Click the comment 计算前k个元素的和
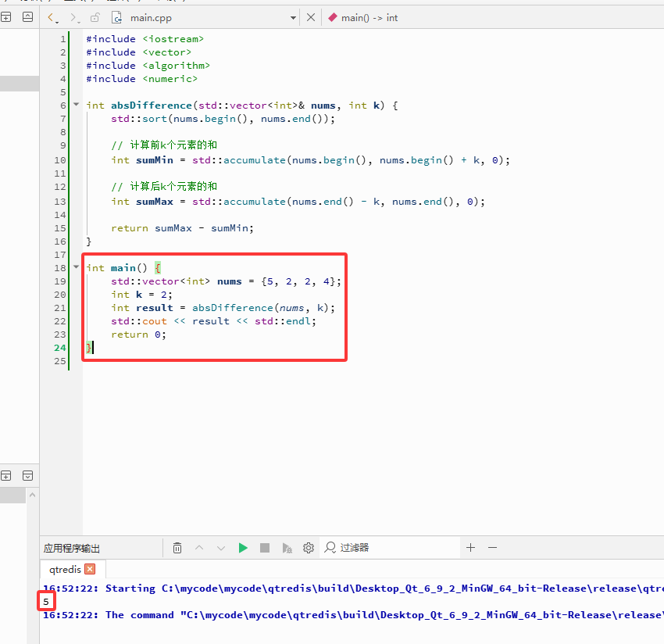 pos(164,145)
